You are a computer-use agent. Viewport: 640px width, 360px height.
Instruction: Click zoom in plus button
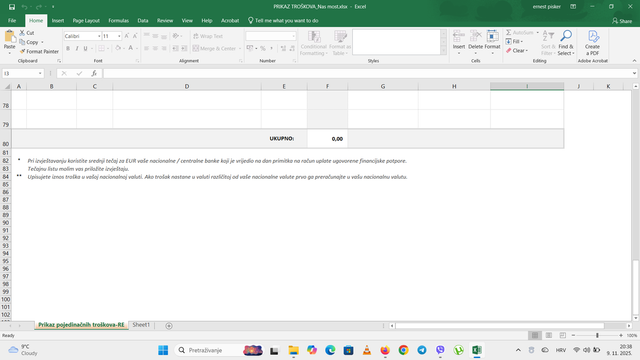621,336
